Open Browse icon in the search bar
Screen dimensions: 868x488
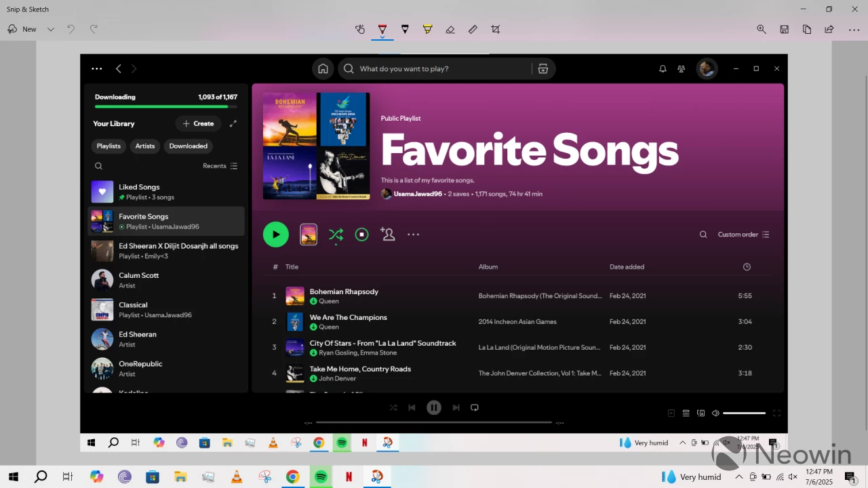[542, 68]
